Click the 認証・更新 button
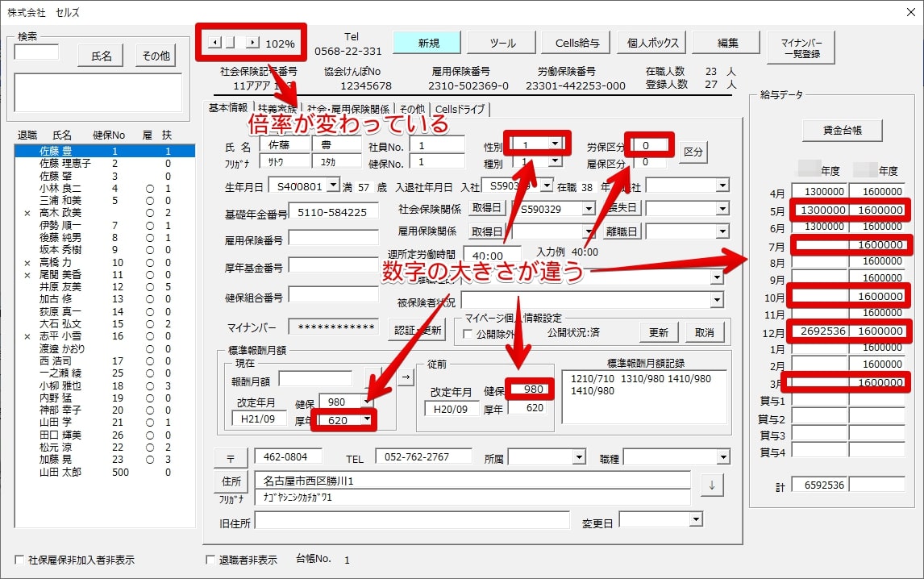This screenshot has height=579, width=924. click(x=417, y=330)
